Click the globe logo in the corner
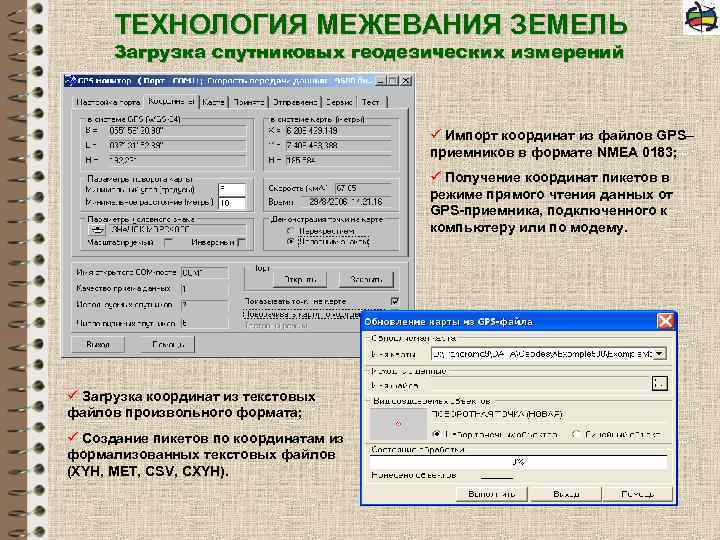The image size is (720, 540). [x=702, y=17]
